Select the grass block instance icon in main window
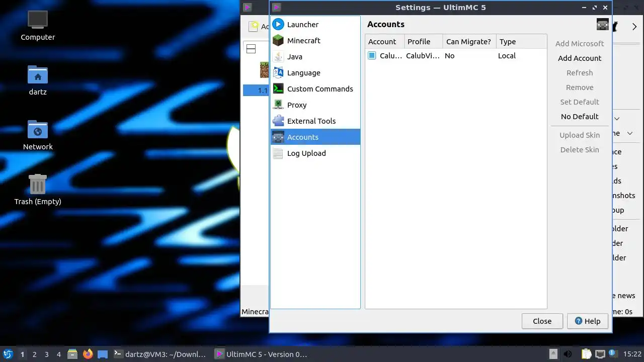Screen dimensions: 644x362 click(264, 70)
